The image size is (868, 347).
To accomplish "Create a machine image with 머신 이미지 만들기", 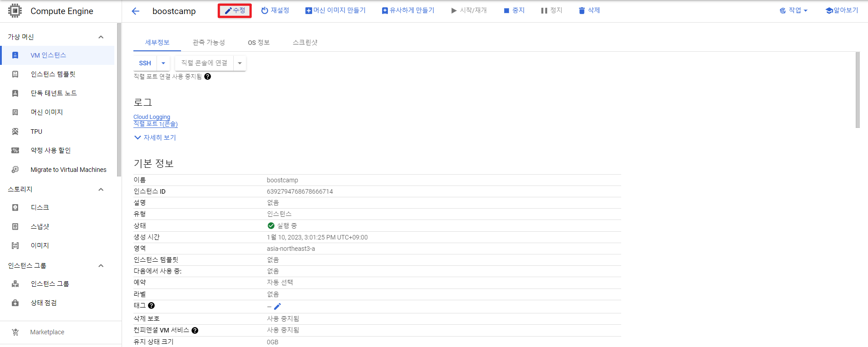I will point(335,10).
